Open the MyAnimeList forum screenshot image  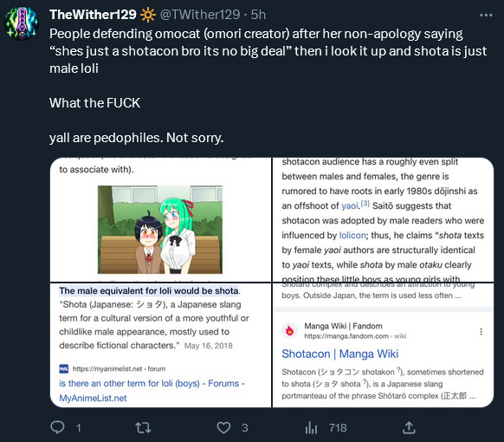point(161,345)
